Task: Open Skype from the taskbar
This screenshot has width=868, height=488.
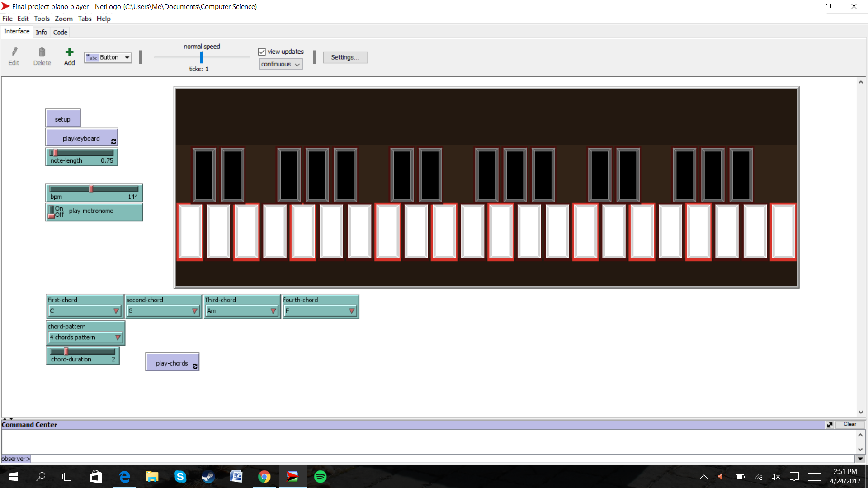Action: point(180,477)
